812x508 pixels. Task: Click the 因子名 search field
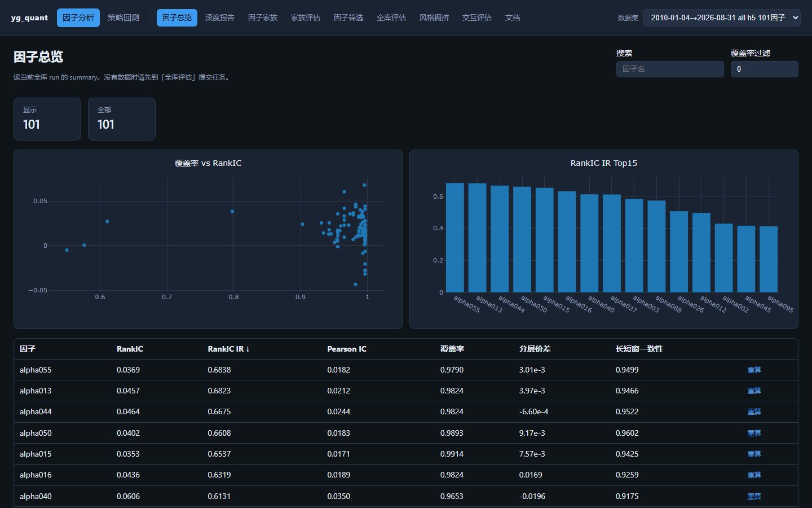coord(670,69)
